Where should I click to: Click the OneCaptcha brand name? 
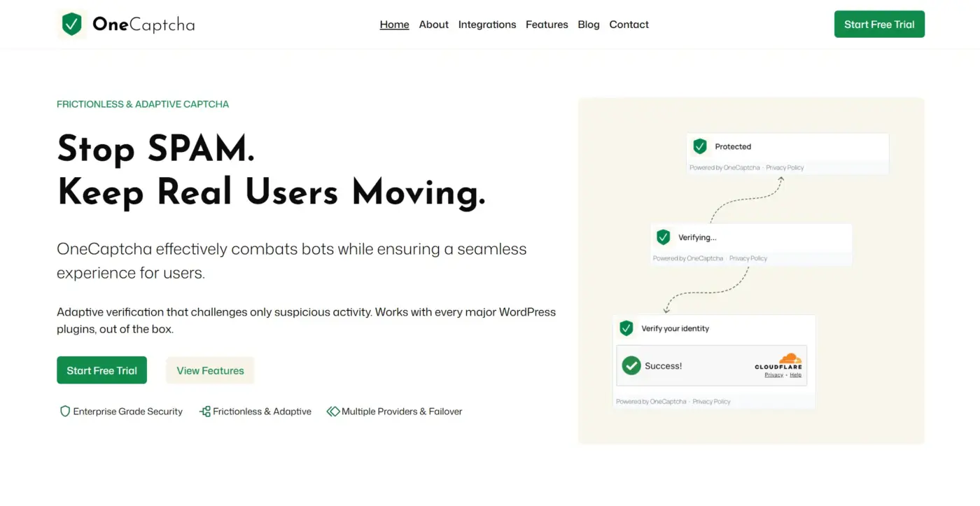click(143, 24)
